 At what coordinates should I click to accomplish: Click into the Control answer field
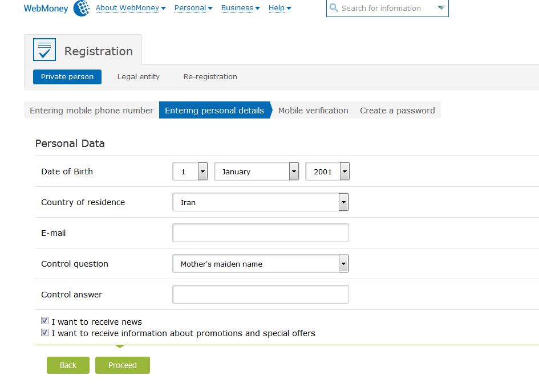[260, 295]
